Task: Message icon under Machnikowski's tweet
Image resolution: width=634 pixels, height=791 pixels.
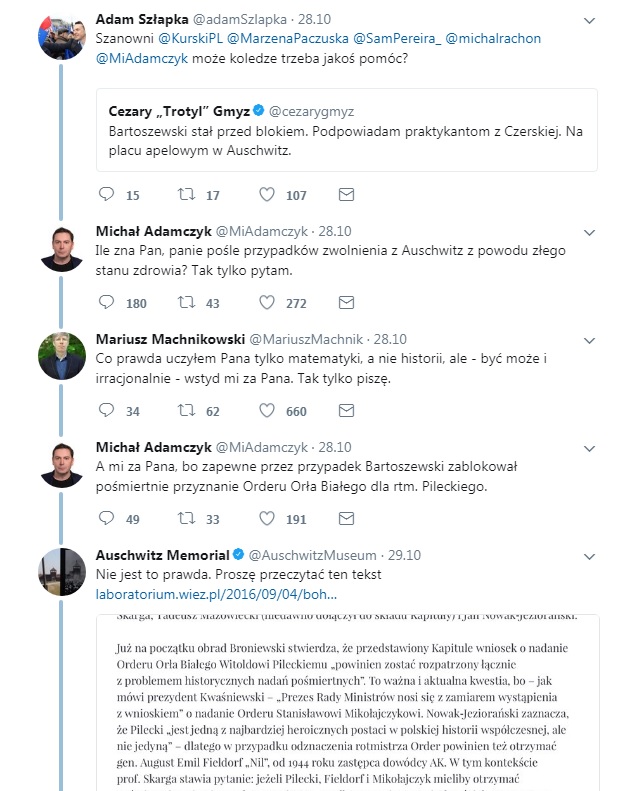Action: (x=346, y=411)
